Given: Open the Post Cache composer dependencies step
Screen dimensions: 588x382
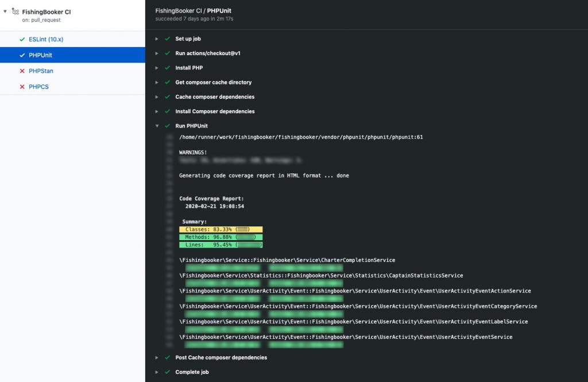Looking at the screenshot, I should point(220,357).
